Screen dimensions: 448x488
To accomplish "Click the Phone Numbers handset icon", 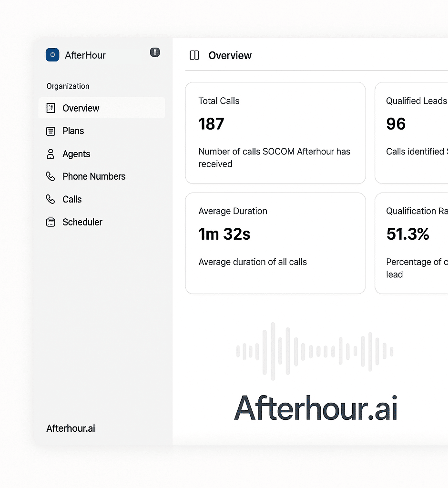I will [51, 176].
